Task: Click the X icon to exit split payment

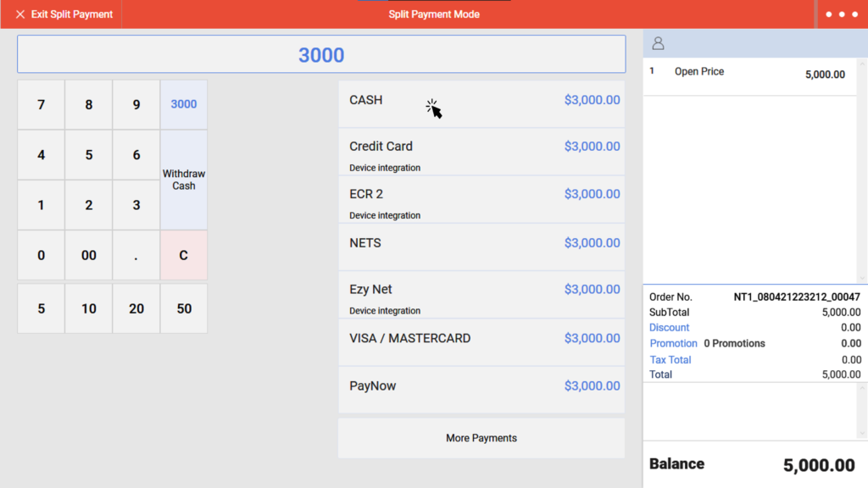Action: [21, 14]
